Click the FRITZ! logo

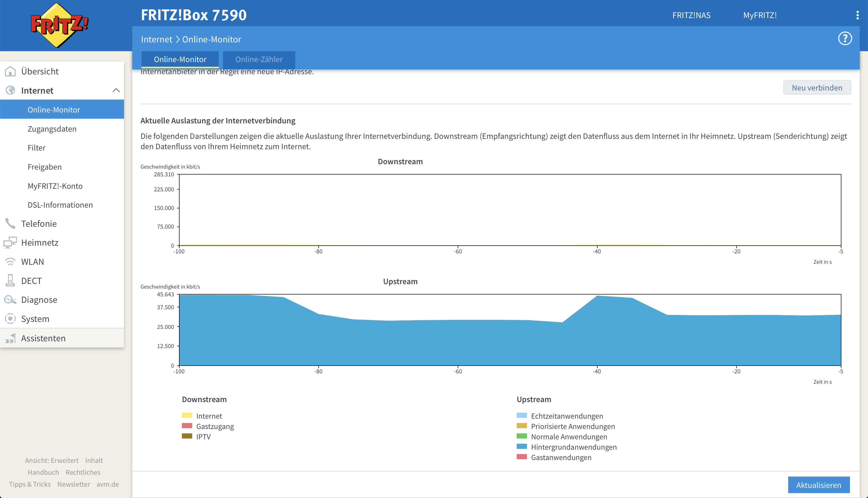(x=59, y=25)
